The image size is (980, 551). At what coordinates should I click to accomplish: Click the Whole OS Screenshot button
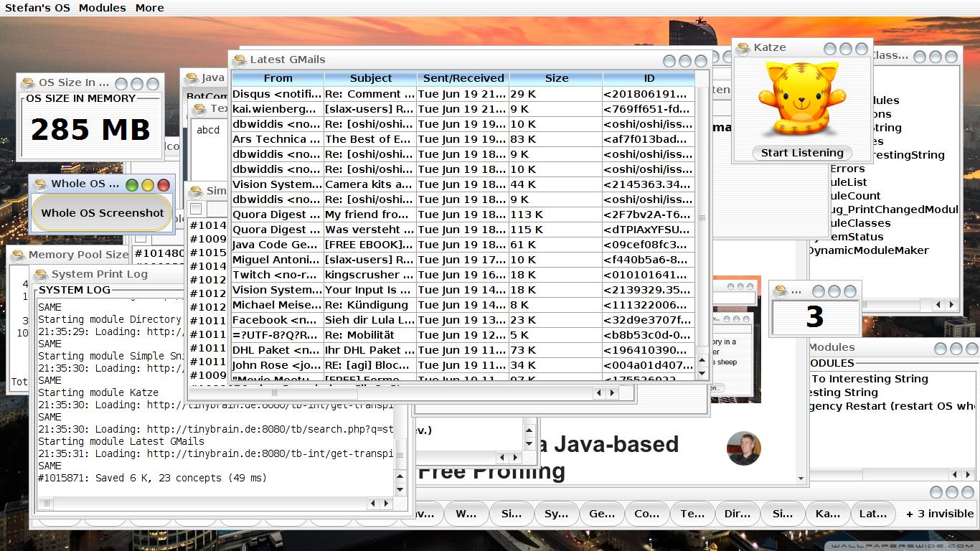103,213
